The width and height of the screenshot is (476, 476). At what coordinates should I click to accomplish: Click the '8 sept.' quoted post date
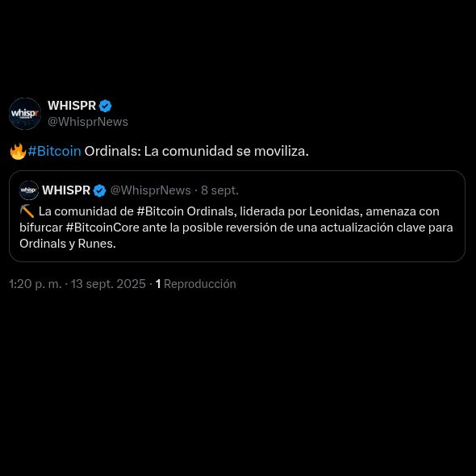219,190
